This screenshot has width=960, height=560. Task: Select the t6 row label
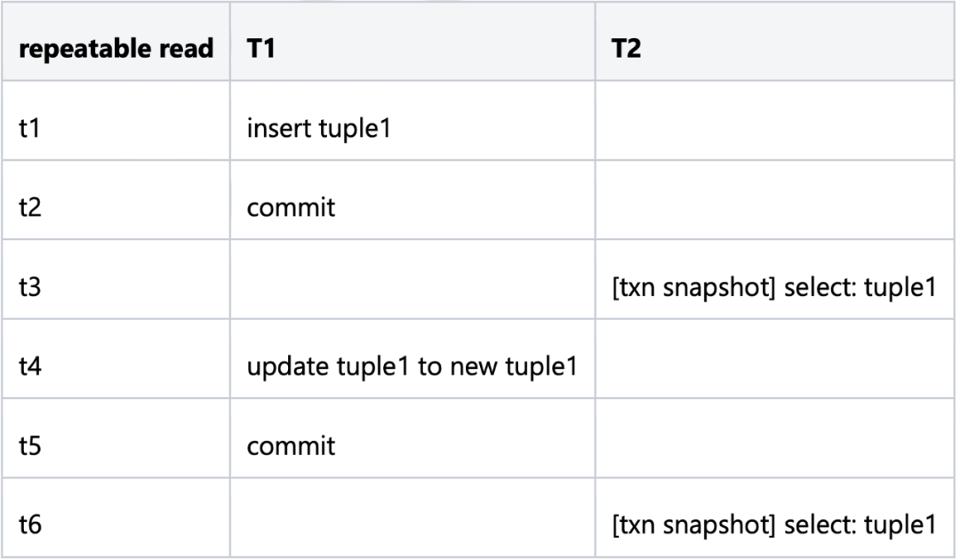pyautogui.click(x=30, y=524)
